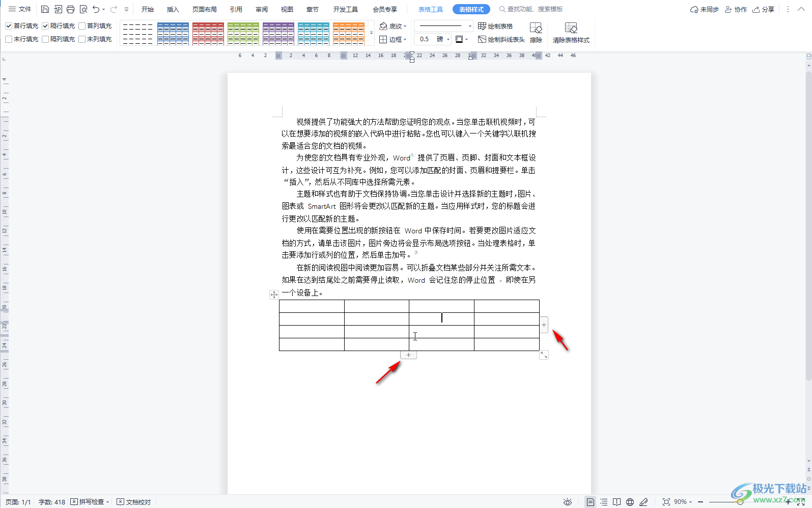Apply the orange table style
The image size is (812, 508).
[x=349, y=33]
